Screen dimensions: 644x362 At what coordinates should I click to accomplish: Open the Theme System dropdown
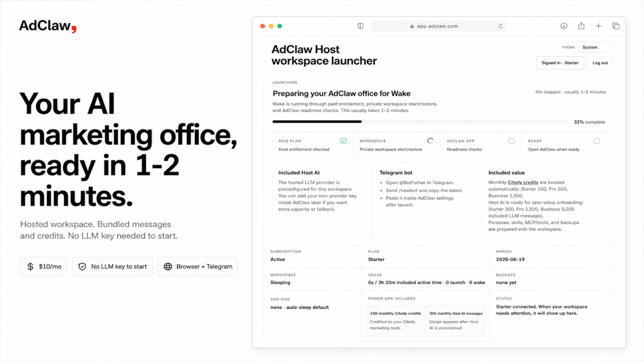[596, 47]
